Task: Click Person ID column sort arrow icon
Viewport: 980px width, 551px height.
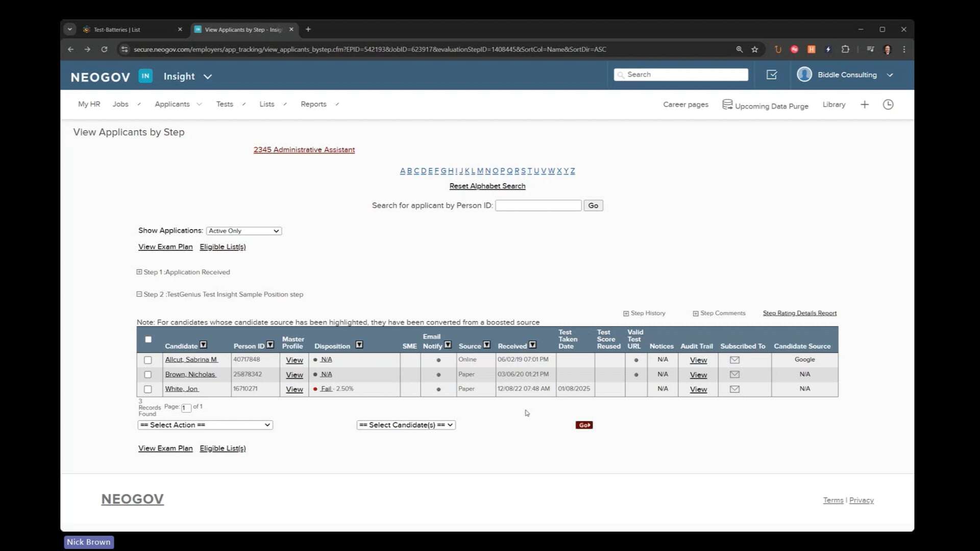Action: (270, 345)
